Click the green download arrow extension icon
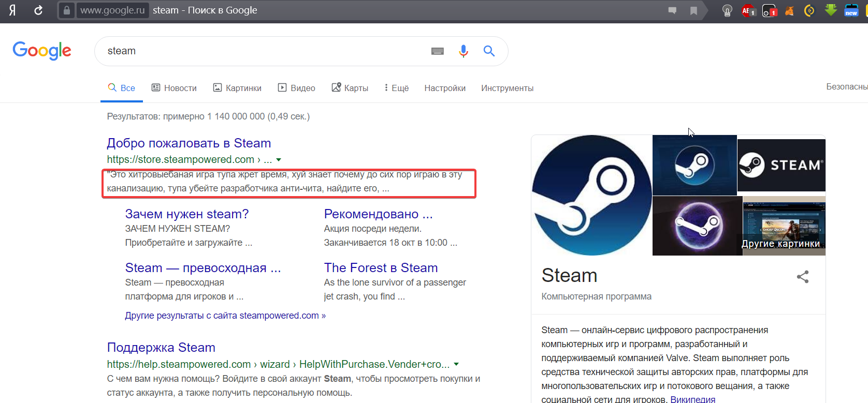The image size is (868, 403). click(831, 10)
